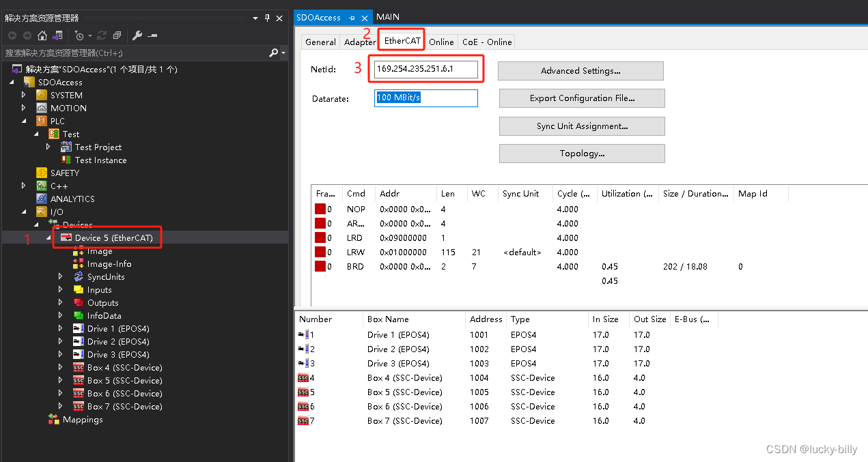Click the Export Configuration File button
The height and width of the screenshot is (462, 868).
(x=582, y=98)
